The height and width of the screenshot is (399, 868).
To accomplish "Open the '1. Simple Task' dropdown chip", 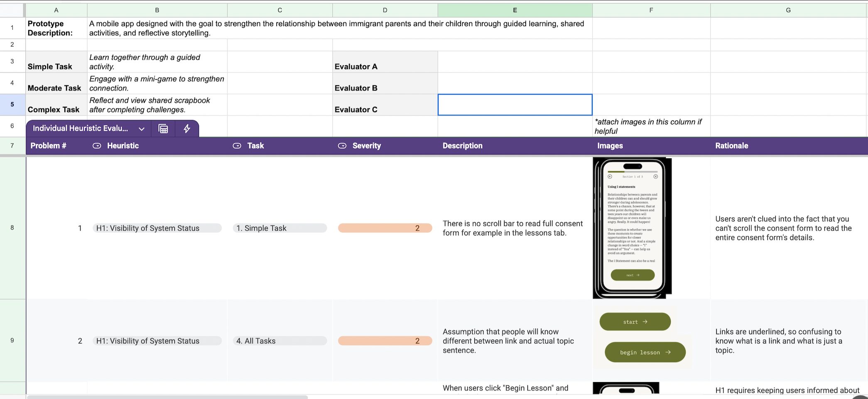I will (x=280, y=228).
